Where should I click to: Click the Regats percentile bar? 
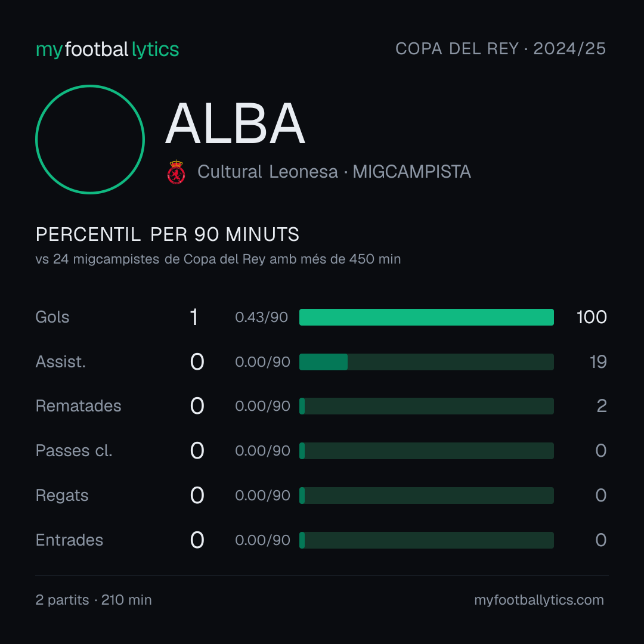pyautogui.click(x=426, y=496)
